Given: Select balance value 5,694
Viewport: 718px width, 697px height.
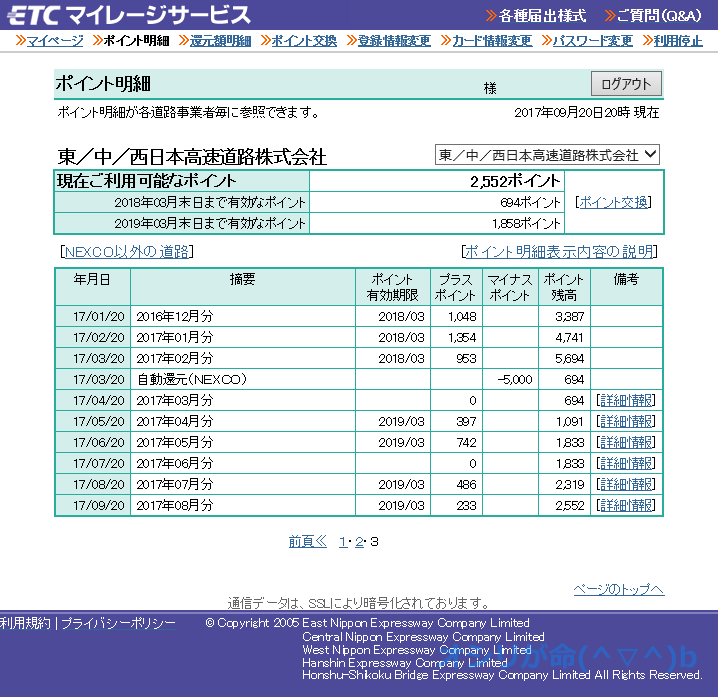Looking at the screenshot, I should tap(569, 359).
